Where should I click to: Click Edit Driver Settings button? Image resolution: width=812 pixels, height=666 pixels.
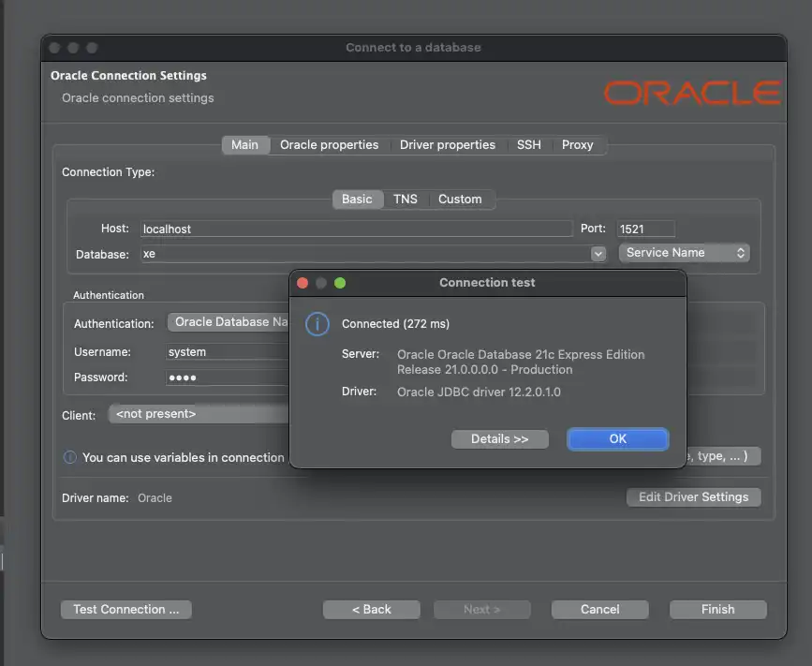point(693,497)
